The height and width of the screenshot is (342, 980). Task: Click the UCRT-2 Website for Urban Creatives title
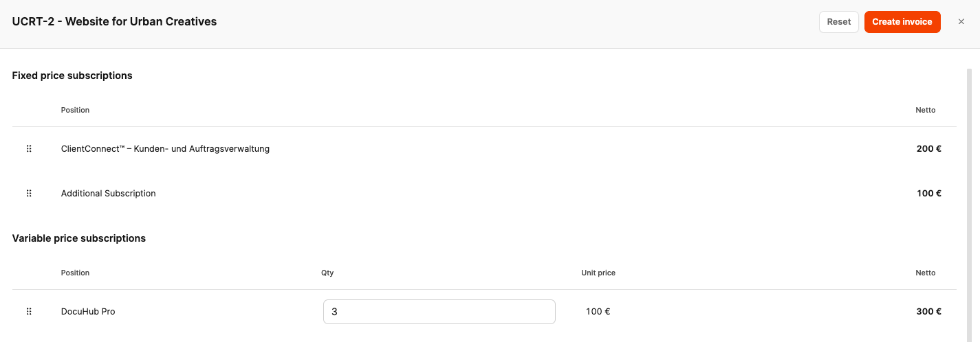click(x=114, y=22)
